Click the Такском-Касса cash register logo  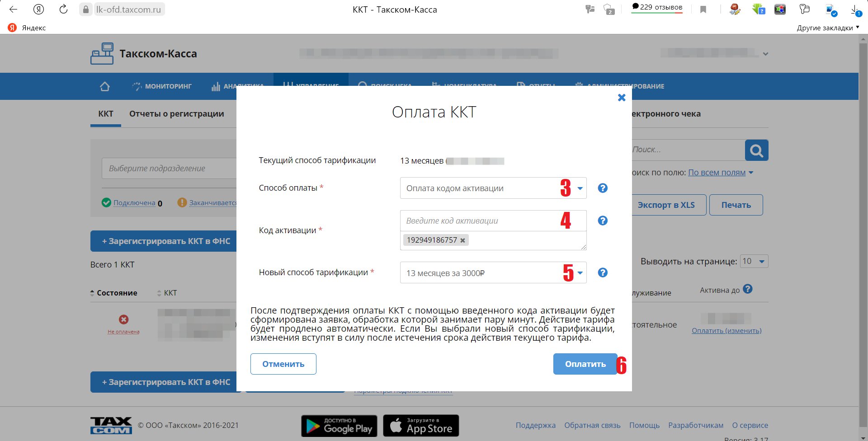(x=102, y=53)
